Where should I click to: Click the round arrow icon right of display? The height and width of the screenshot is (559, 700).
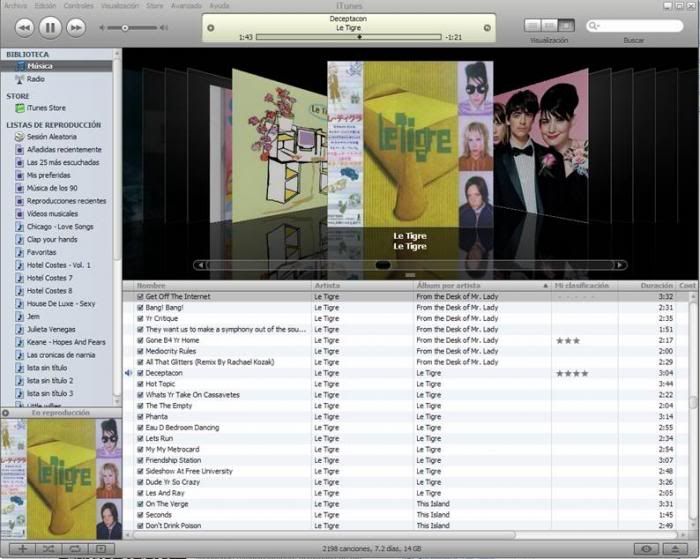click(487, 28)
